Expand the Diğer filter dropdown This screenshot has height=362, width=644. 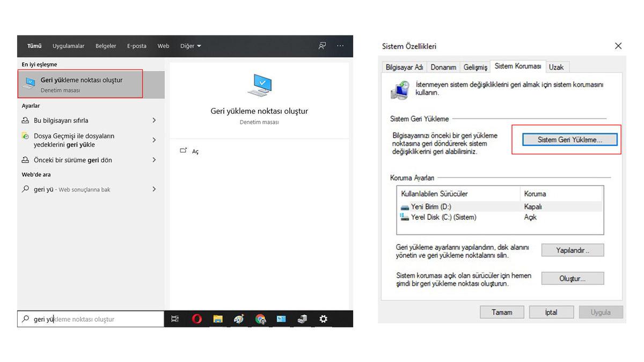[191, 46]
